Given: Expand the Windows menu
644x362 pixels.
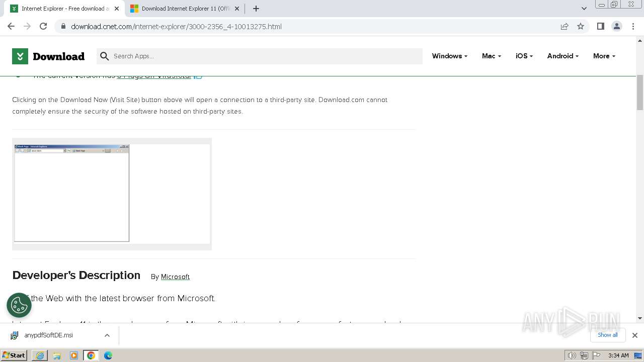Looking at the screenshot, I should coord(450,56).
